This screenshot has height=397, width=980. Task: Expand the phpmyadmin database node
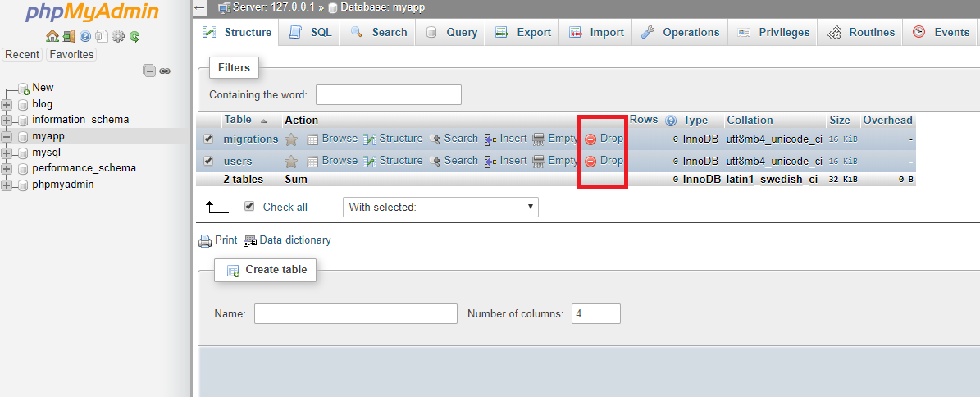coord(7,185)
